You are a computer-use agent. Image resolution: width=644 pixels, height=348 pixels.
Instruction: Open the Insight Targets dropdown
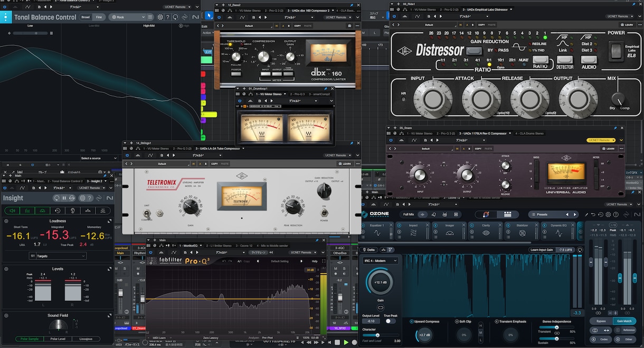pos(58,256)
